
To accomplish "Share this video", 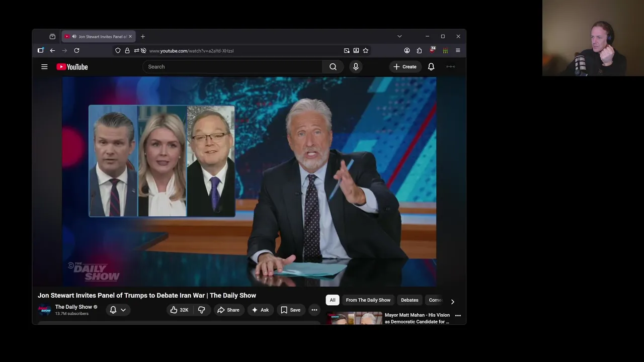I will [228, 310].
